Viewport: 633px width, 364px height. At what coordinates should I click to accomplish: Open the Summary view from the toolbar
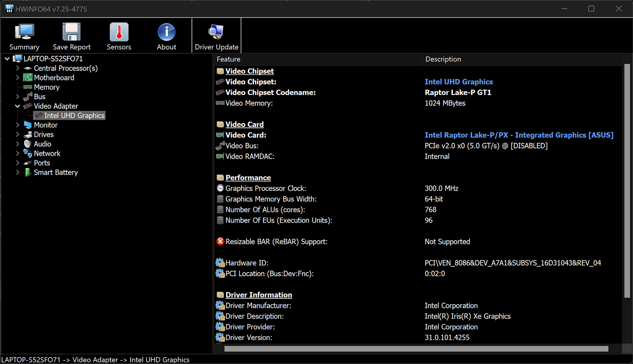pos(24,36)
